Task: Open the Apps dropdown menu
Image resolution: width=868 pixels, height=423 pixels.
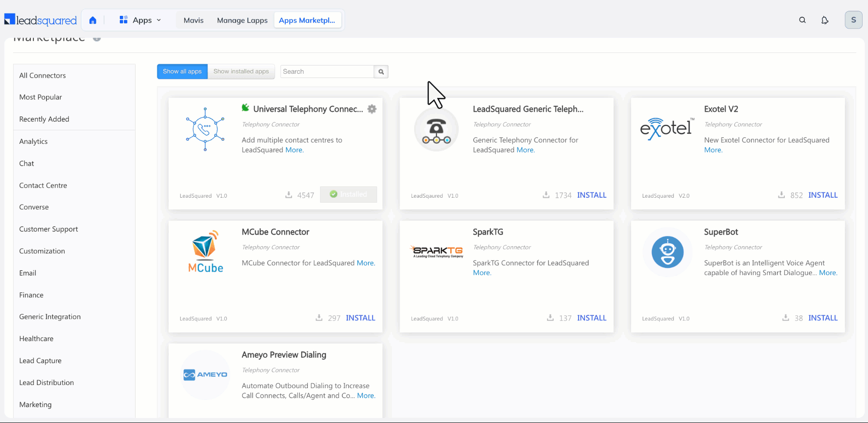Action: pos(140,20)
